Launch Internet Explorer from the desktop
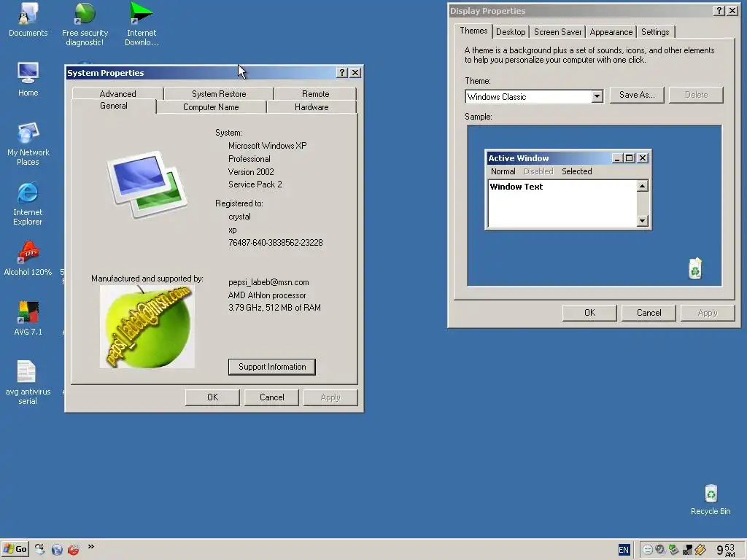 click(28, 204)
